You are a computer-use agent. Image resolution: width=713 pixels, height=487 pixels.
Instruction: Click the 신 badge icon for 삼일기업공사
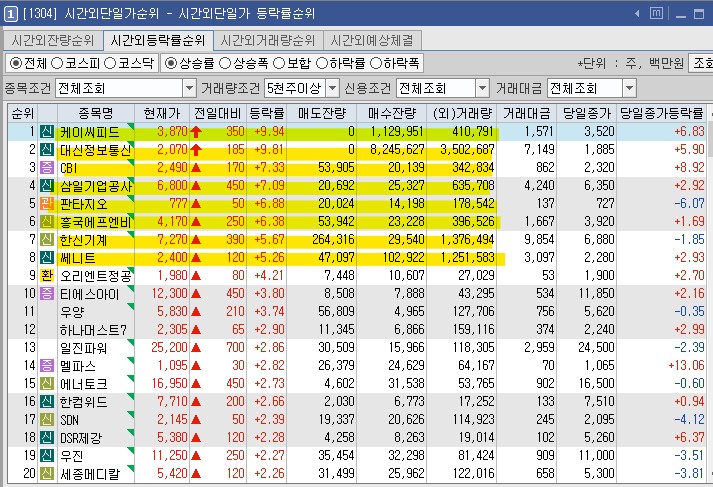point(47,186)
